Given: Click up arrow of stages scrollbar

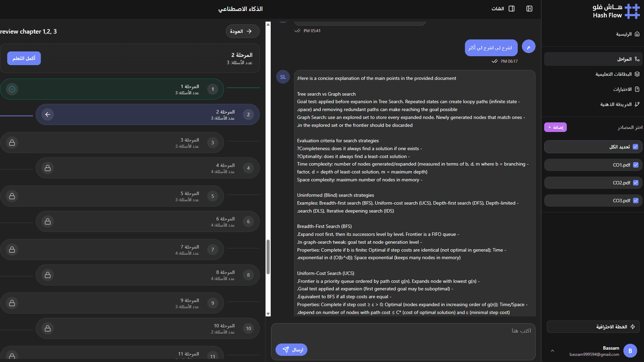Looking at the screenshot, I should [268, 24].
